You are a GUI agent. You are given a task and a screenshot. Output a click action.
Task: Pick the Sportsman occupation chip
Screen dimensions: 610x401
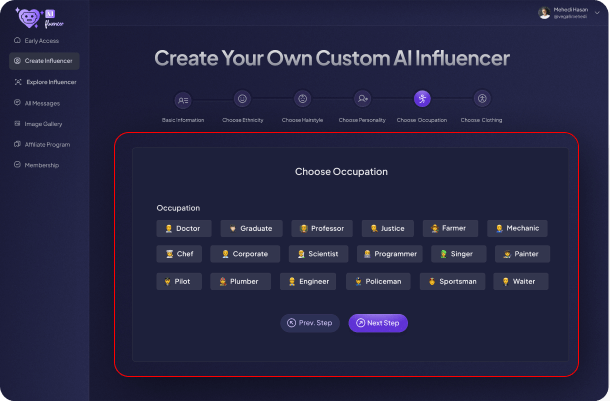(x=452, y=281)
